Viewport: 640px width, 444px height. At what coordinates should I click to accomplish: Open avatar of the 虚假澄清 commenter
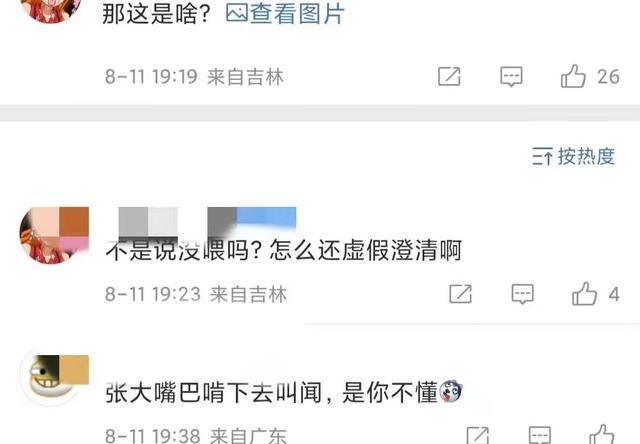click(54, 235)
